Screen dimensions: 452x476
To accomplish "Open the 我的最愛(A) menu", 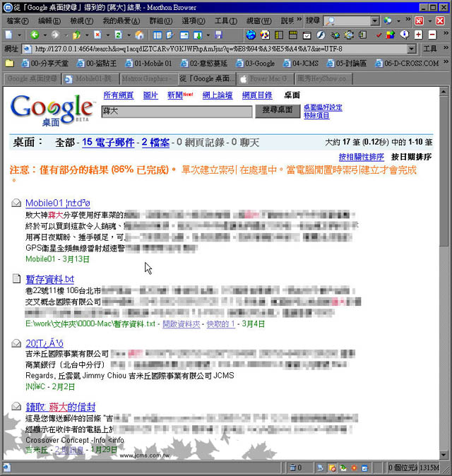I will coord(121,21).
